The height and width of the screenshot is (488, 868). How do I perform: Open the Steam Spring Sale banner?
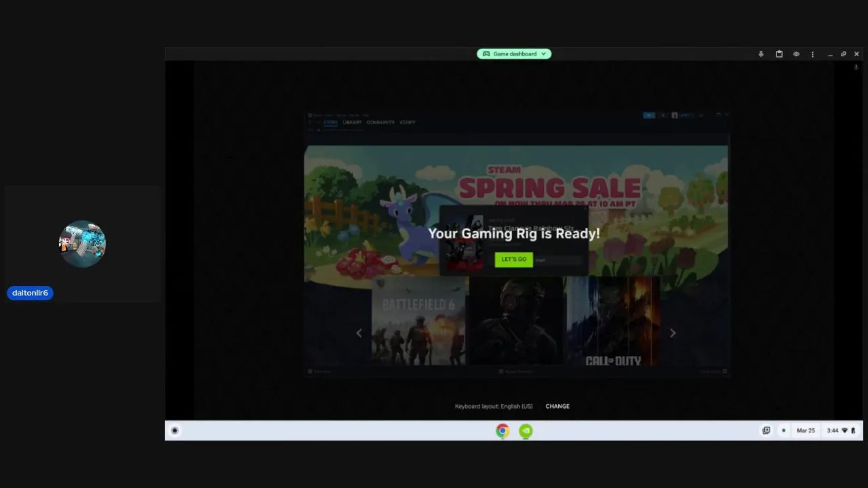click(516, 210)
